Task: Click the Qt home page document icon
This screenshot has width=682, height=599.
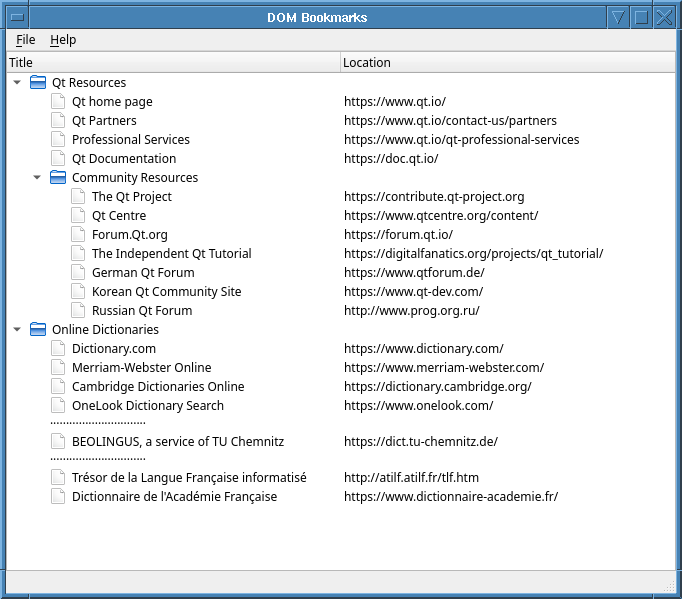Action: (x=58, y=102)
